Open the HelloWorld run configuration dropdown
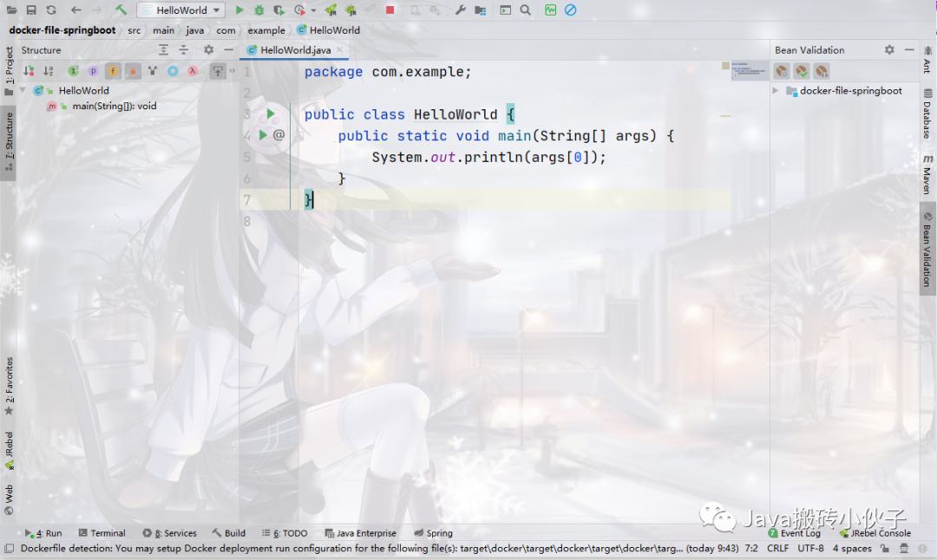Image resolution: width=937 pixels, height=560 pixels. 181,10
